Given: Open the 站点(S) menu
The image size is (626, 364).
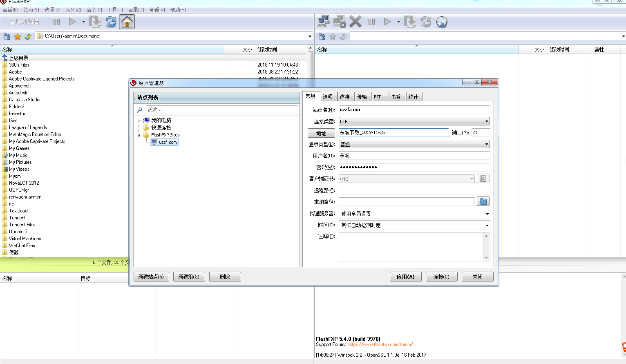Looking at the screenshot, I should [31, 10].
